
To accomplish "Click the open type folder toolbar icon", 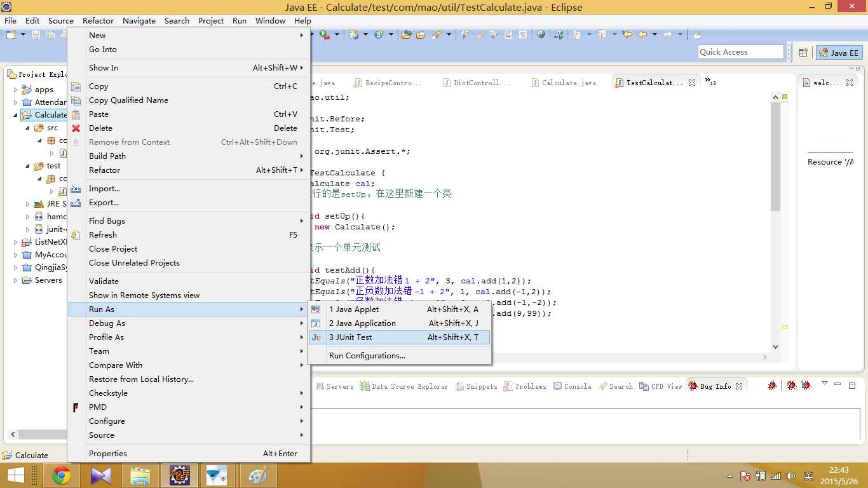I will point(407,35).
